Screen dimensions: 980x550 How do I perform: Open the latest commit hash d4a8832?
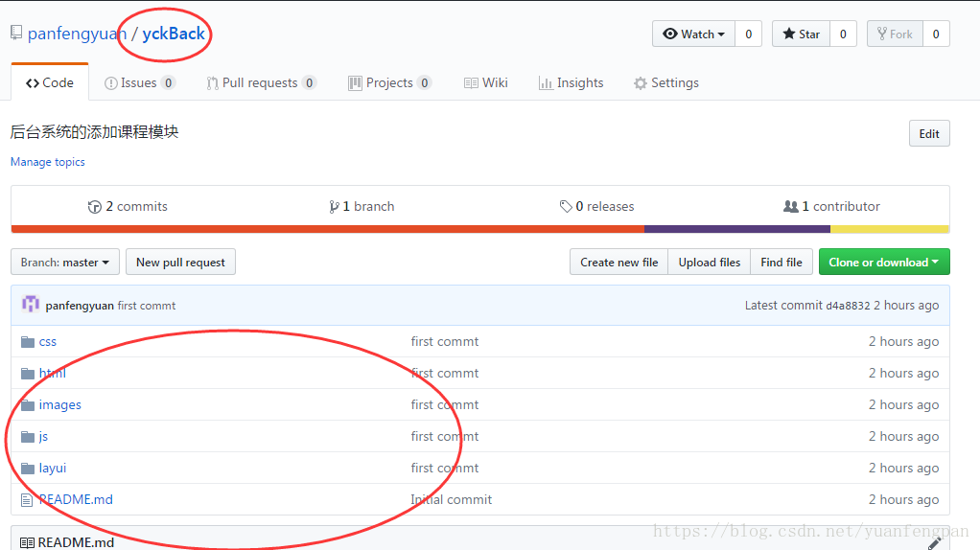pyautogui.click(x=848, y=306)
